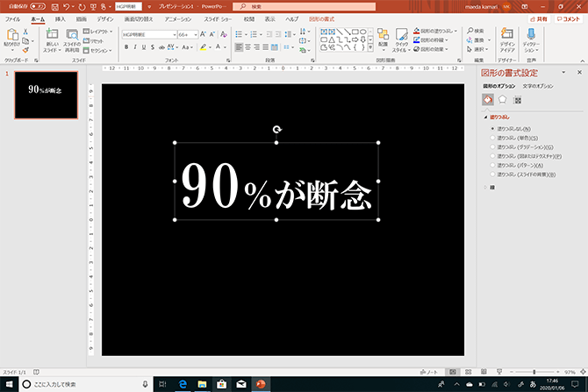Click the Paste (貼り付け) clipboard icon
Viewport: 588px width, 392px height.
click(12, 34)
